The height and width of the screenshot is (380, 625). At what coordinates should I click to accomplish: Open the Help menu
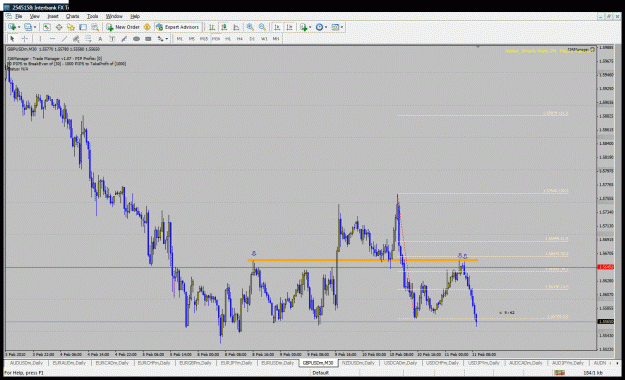click(x=135, y=16)
